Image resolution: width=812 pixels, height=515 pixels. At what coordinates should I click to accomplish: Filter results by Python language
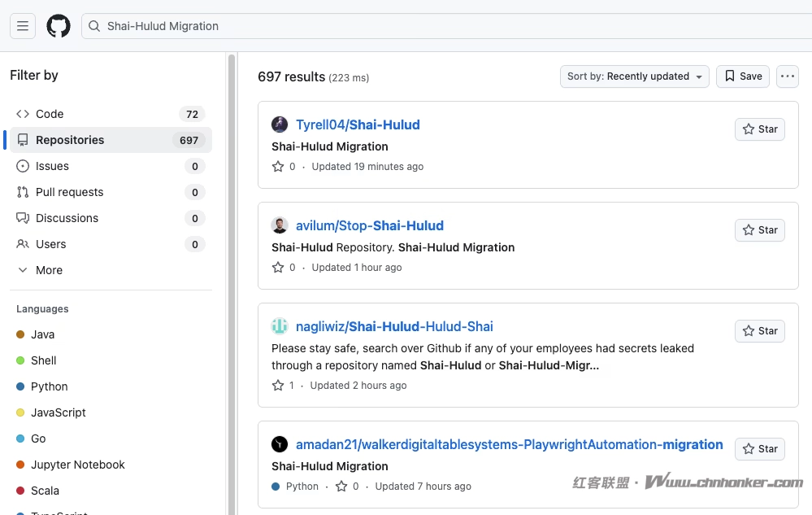click(49, 386)
